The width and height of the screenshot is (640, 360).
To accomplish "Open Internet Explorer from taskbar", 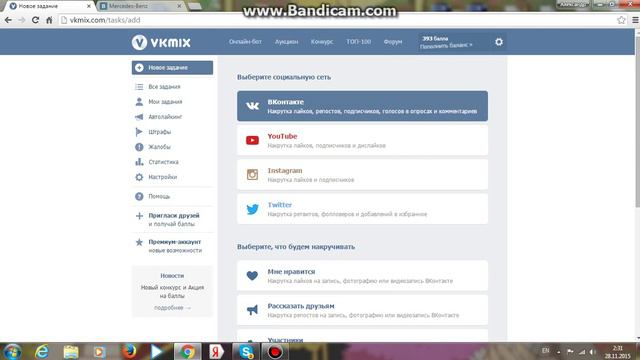I will 42,351.
